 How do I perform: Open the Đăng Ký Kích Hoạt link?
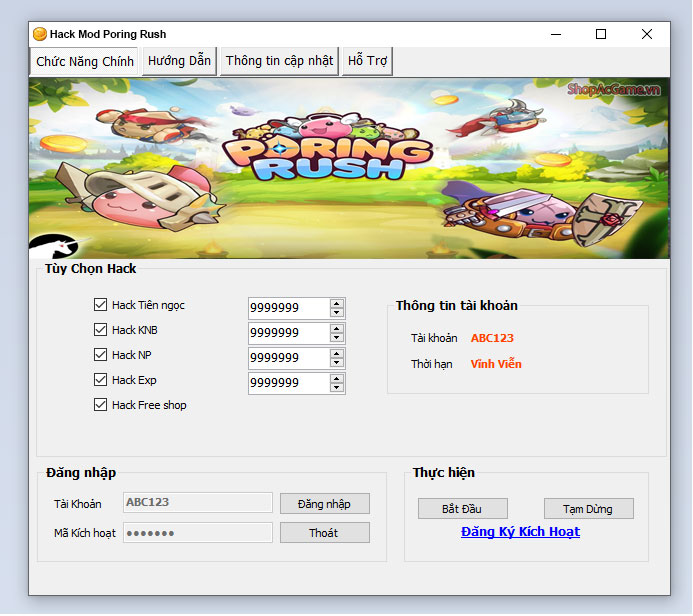click(520, 532)
